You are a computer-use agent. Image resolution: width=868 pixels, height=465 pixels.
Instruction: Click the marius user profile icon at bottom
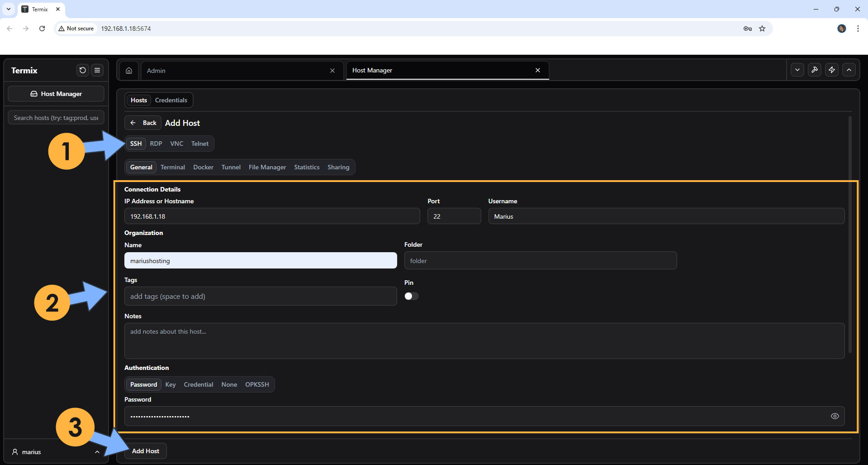[x=15, y=452]
